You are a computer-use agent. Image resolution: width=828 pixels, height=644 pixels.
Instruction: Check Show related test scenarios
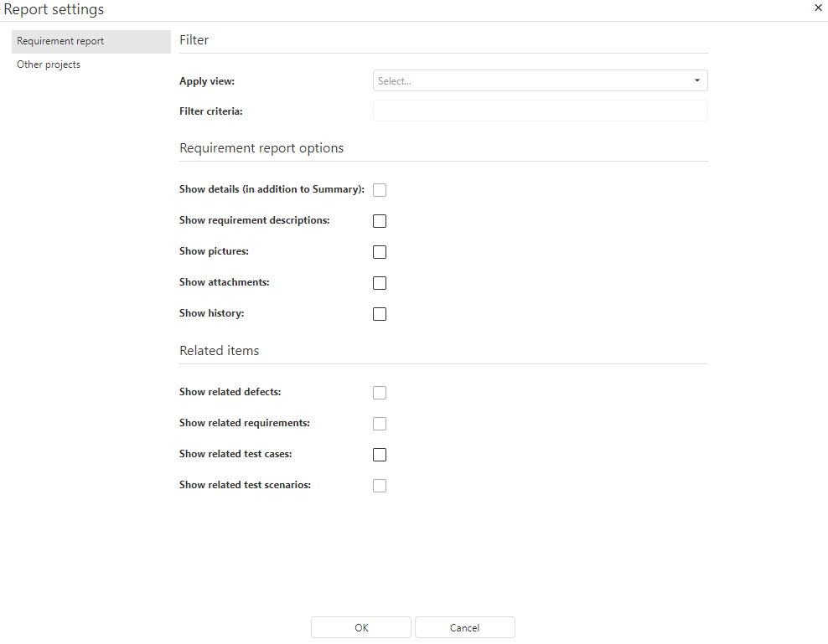380,486
